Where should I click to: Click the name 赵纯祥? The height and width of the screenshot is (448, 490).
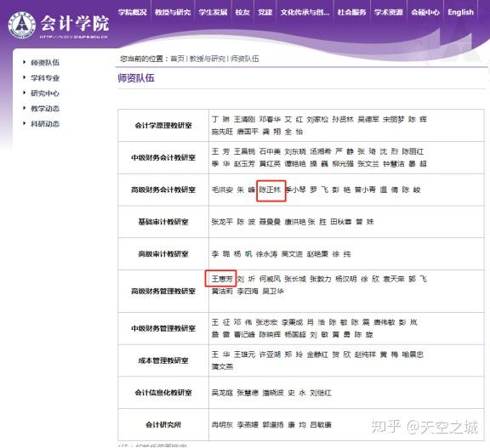(365, 354)
